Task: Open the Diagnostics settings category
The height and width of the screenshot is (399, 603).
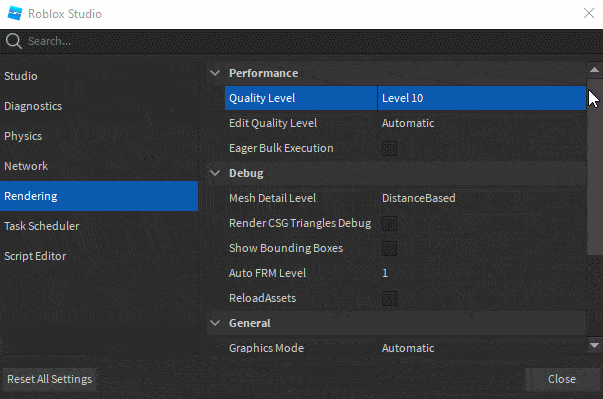Action: (x=99, y=106)
